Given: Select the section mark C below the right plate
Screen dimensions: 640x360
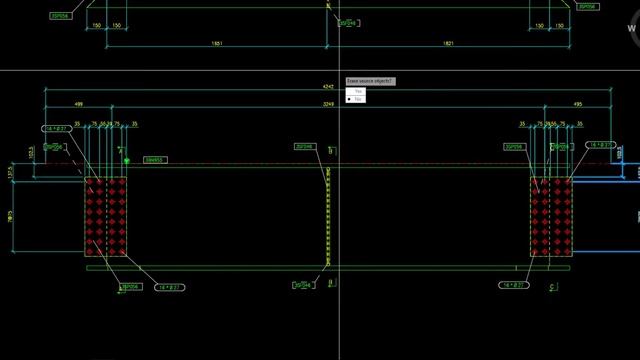Looking at the screenshot, I should click(x=553, y=287).
